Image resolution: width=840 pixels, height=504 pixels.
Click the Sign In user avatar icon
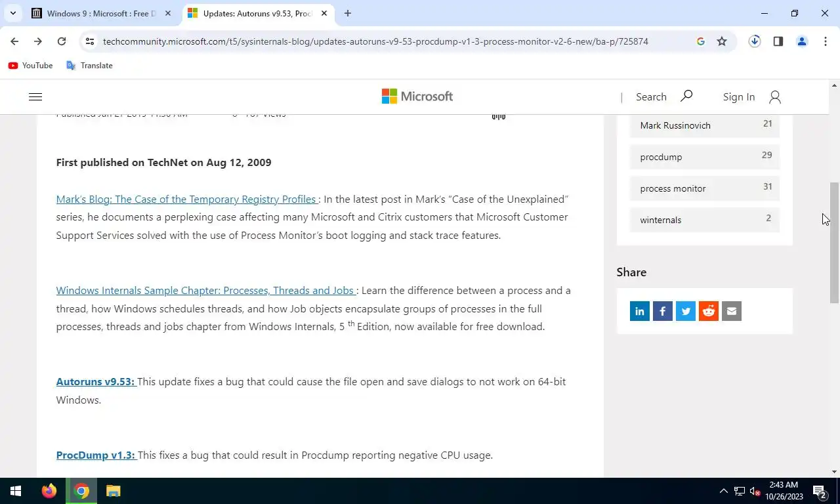click(775, 97)
